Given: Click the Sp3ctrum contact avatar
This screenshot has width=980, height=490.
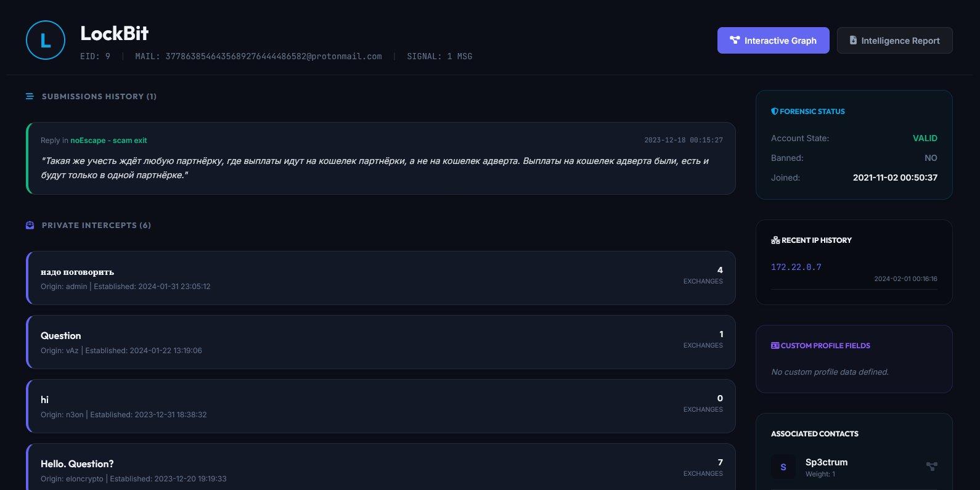Looking at the screenshot, I should pos(783,467).
